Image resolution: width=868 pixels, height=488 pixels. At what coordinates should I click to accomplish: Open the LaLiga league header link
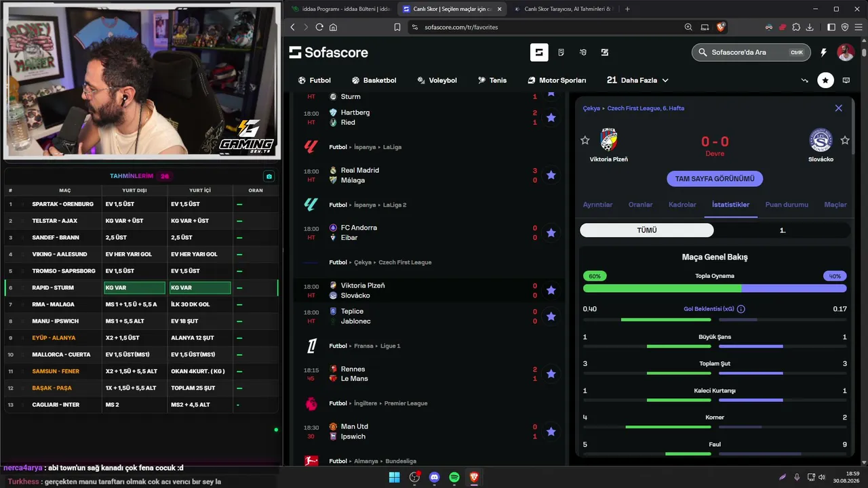click(x=393, y=147)
